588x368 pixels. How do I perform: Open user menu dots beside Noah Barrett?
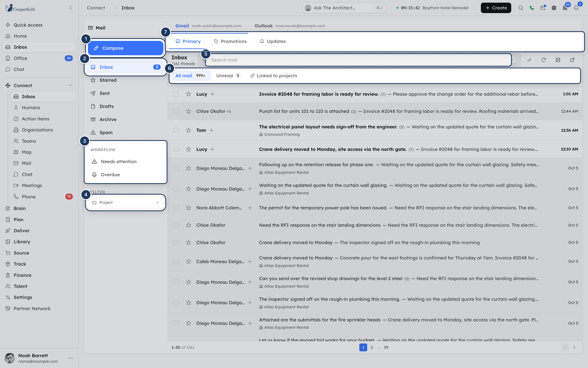click(71, 358)
